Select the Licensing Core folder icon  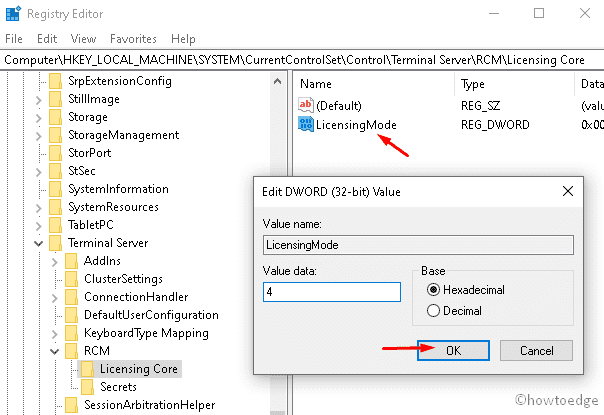point(88,369)
